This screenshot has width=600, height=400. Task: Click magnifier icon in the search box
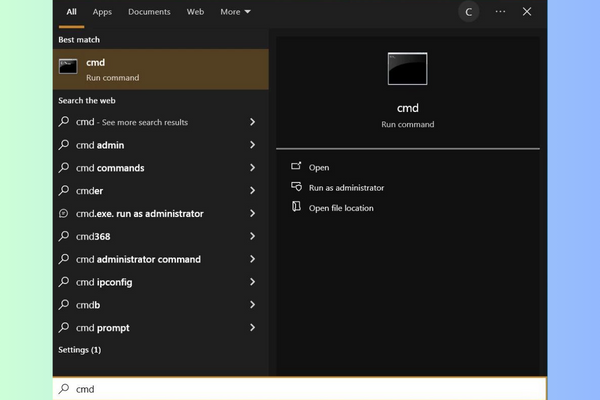click(x=64, y=389)
